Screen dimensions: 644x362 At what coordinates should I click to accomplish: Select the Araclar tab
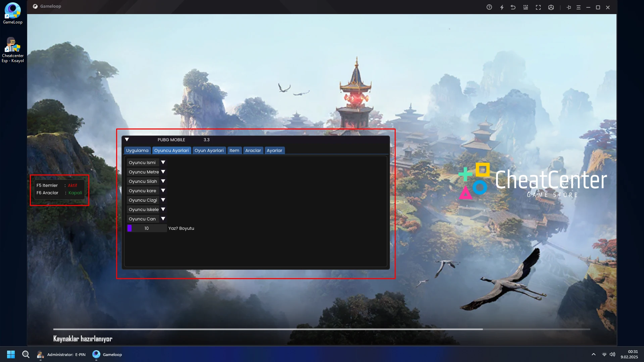tap(253, 150)
